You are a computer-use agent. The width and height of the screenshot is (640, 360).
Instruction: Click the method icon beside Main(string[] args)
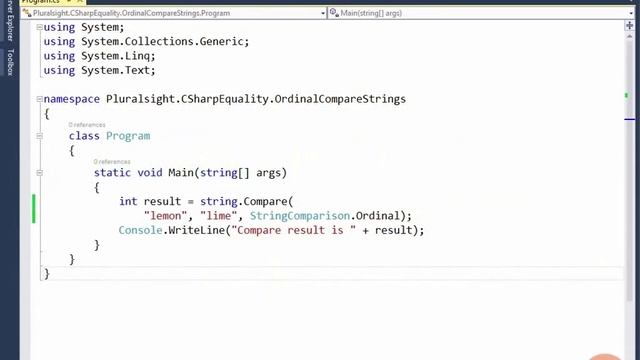[x=334, y=13]
